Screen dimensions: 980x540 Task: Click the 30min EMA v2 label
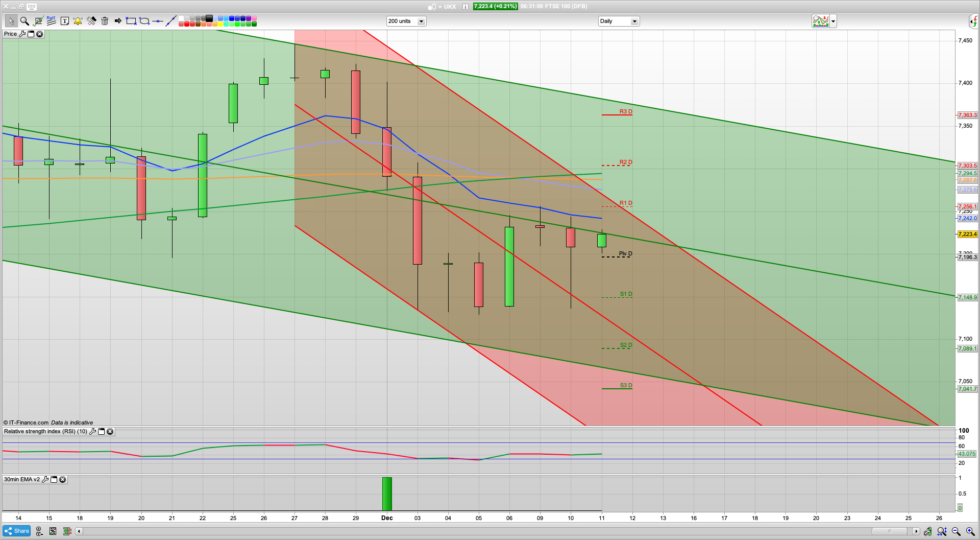(x=22, y=479)
